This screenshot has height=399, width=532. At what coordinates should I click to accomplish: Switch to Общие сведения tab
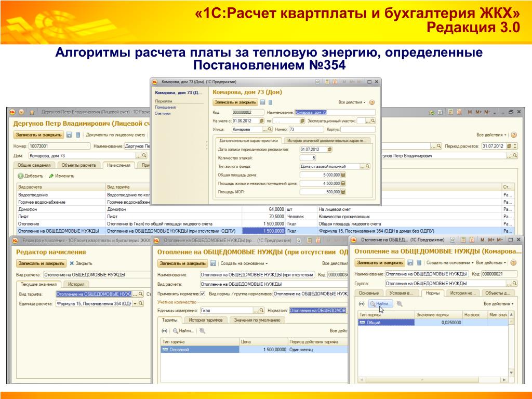click(x=34, y=165)
